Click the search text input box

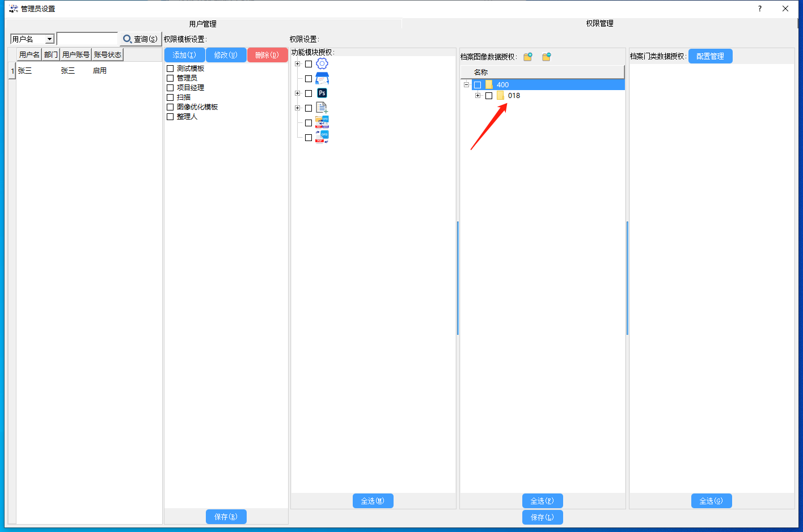(87, 39)
